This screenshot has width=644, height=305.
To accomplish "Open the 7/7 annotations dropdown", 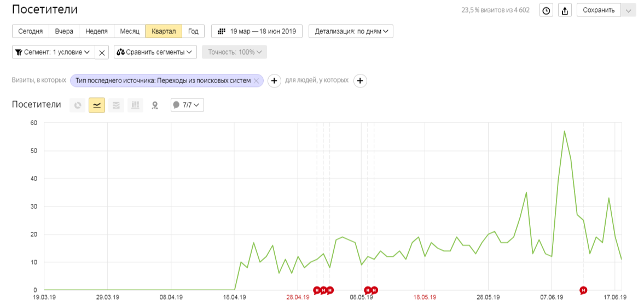I will pos(187,105).
